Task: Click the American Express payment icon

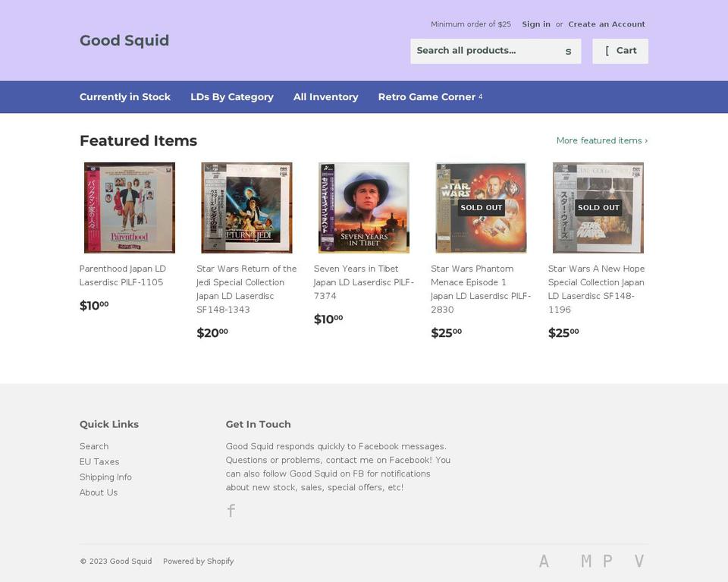Action: click(544, 561)
